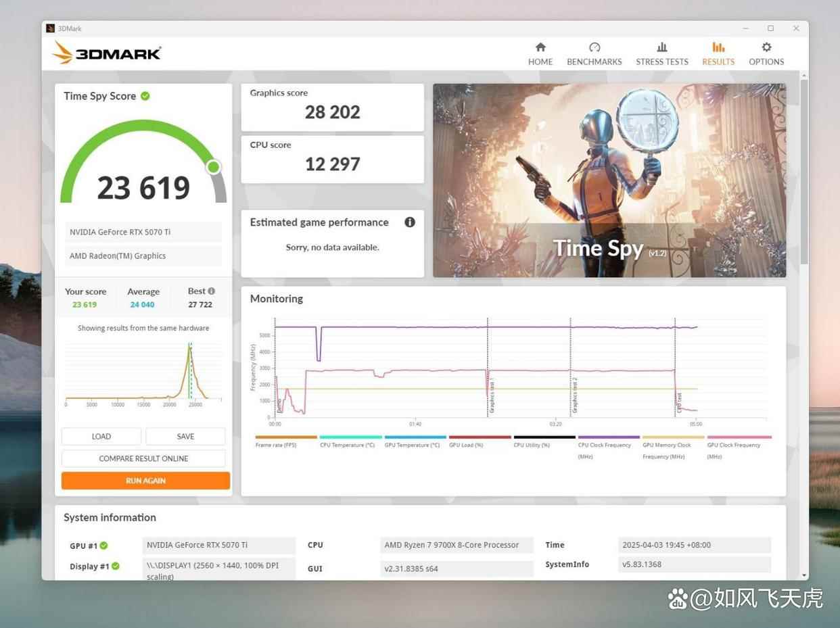Go to Benchmarks gauge icon
Screen dimensions: 840x628
(594, 47)
